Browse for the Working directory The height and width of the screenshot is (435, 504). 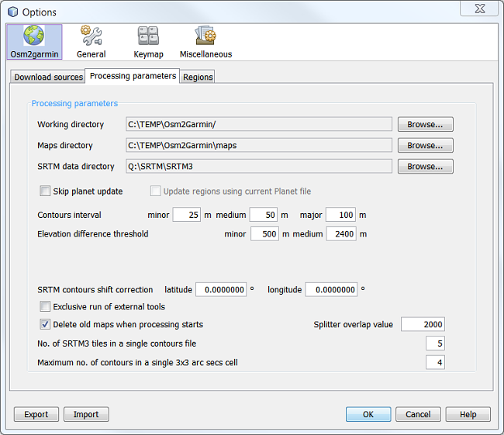pos(425,124)
